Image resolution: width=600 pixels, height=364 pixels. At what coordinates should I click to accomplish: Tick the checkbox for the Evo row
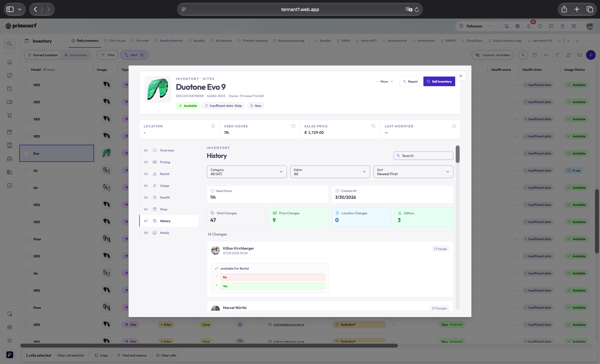(26, 153)
